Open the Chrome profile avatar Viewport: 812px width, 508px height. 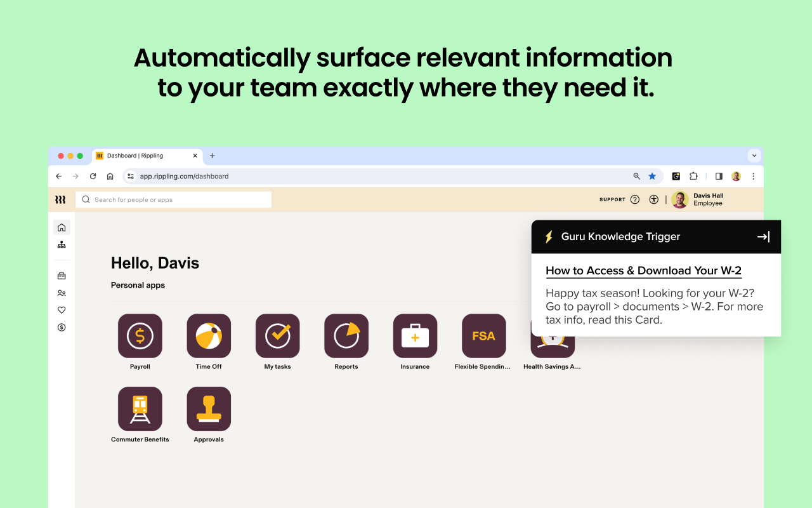[736, 176]
